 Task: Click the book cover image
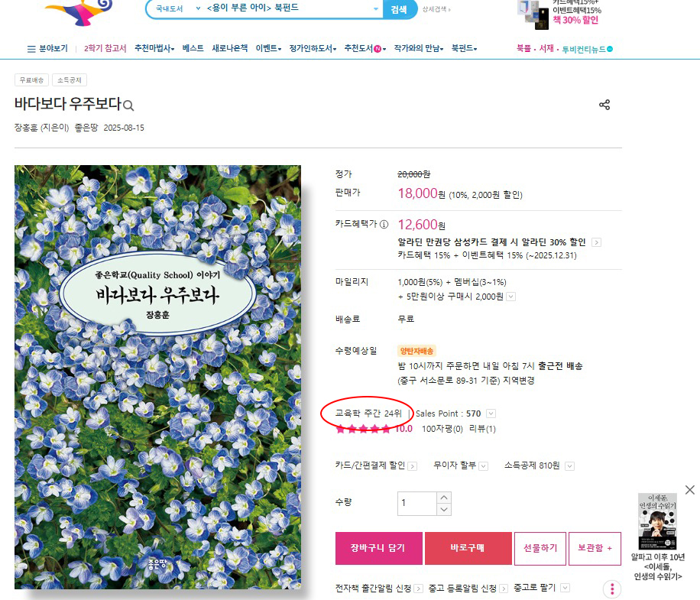(157, 378)
